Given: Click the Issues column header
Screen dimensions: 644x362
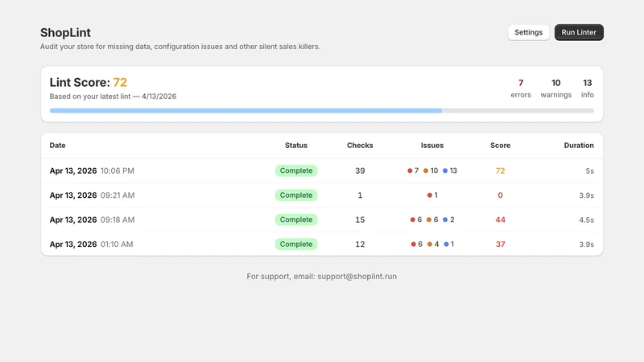Looking at the screenshot, I should pos(432,146).
